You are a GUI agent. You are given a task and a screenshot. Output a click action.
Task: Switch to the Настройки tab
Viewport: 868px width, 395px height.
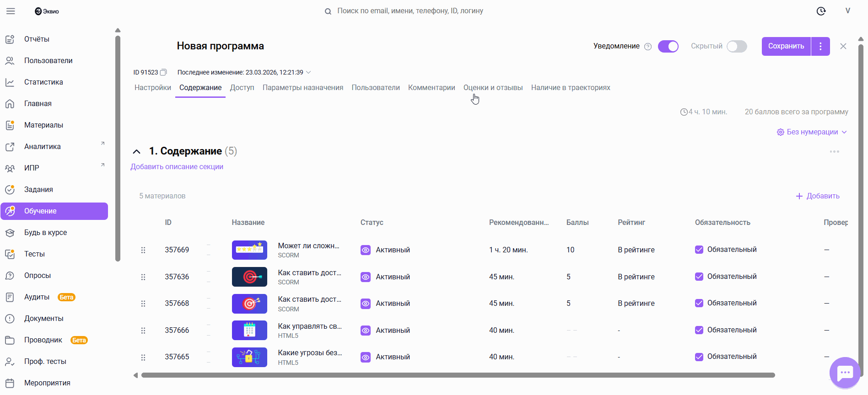coord(152,88)
